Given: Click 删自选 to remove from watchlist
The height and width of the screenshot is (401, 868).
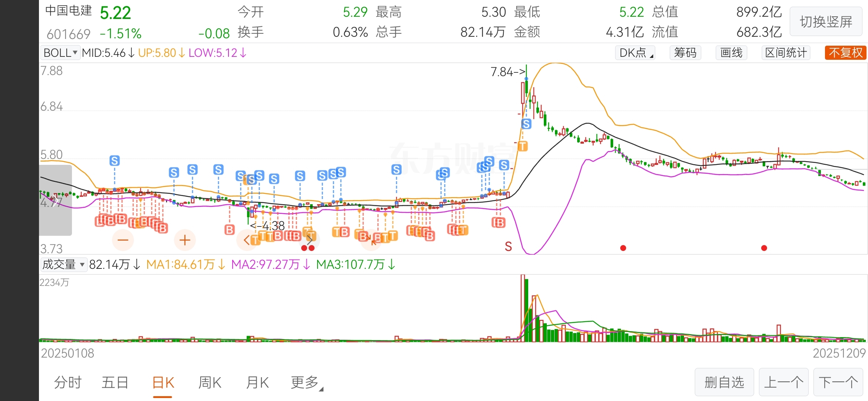Looking at the screenshot, I should 724,382.
